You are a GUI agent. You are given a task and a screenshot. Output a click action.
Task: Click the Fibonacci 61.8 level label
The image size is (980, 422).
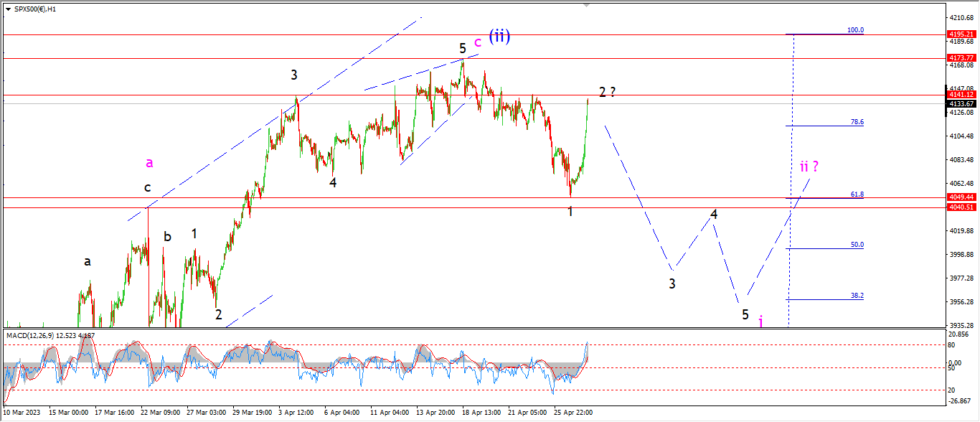pos(857,194)
